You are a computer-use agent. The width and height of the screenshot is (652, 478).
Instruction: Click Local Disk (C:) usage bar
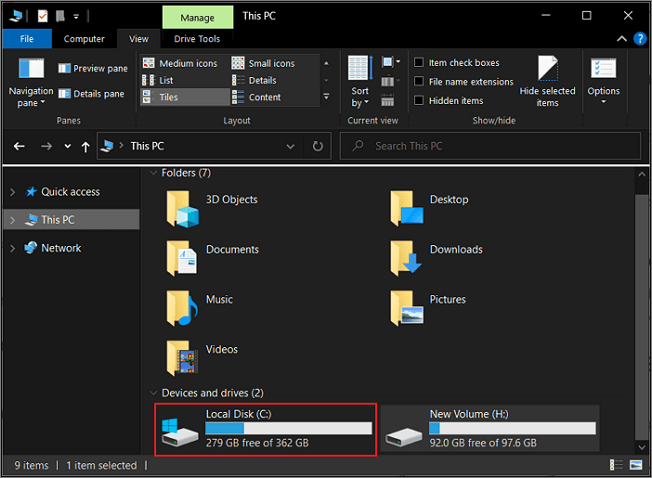tap(289, 429)
